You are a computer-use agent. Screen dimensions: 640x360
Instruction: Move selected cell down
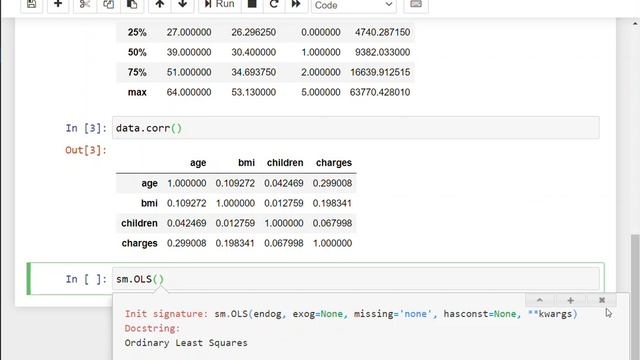pyautogui.click(x=182, y=4)
